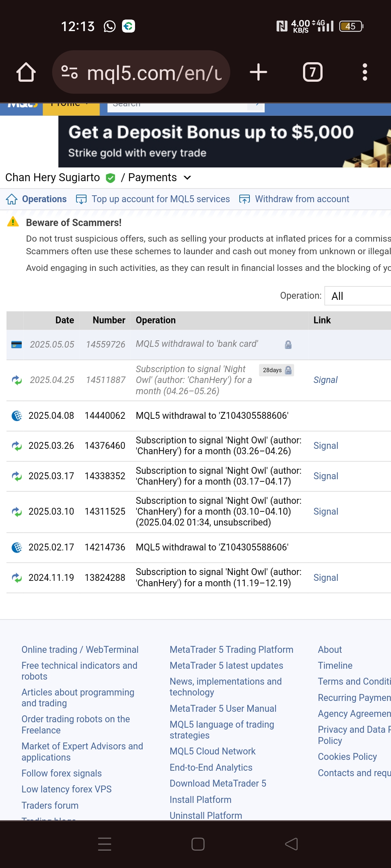Open Free technical indicators and robots

tap(79, 671)
